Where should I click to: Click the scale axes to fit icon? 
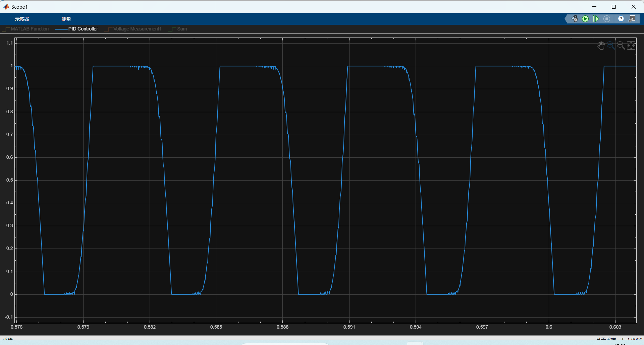(631, 45)
